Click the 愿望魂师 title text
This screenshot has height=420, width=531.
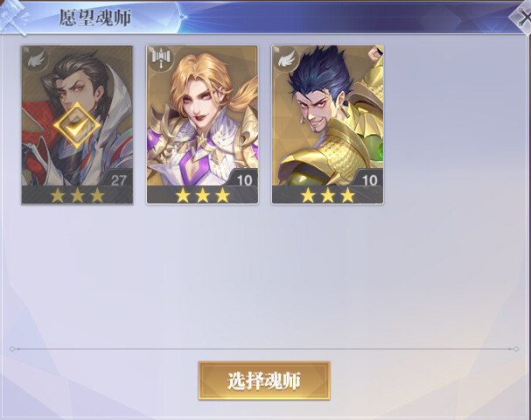(95, 18)
